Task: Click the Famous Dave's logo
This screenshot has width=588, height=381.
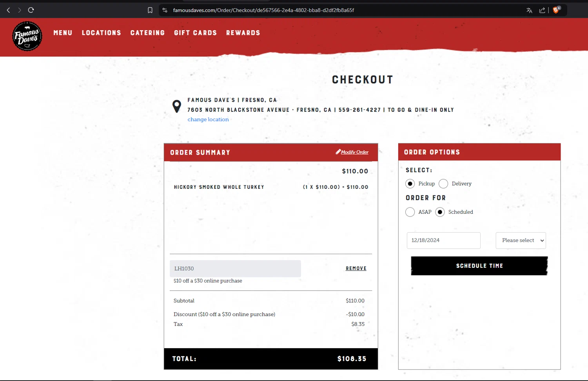Action: [27, 36]
